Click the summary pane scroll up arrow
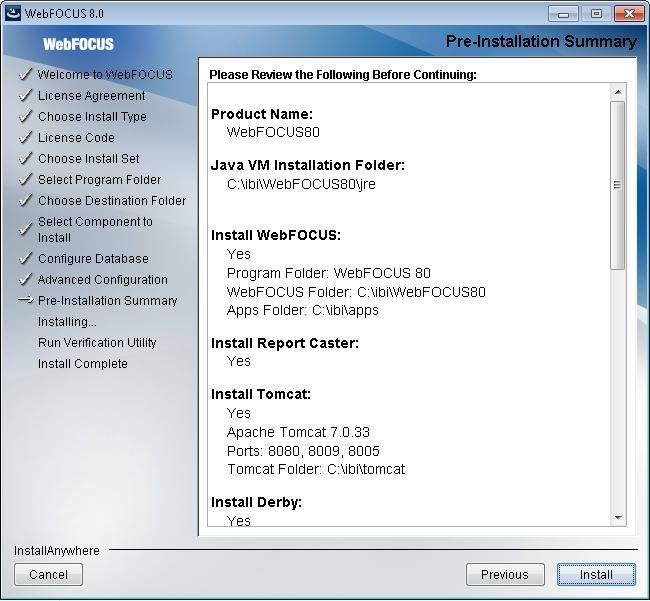This screenshot has height=601, width=650. pos(618,92)
